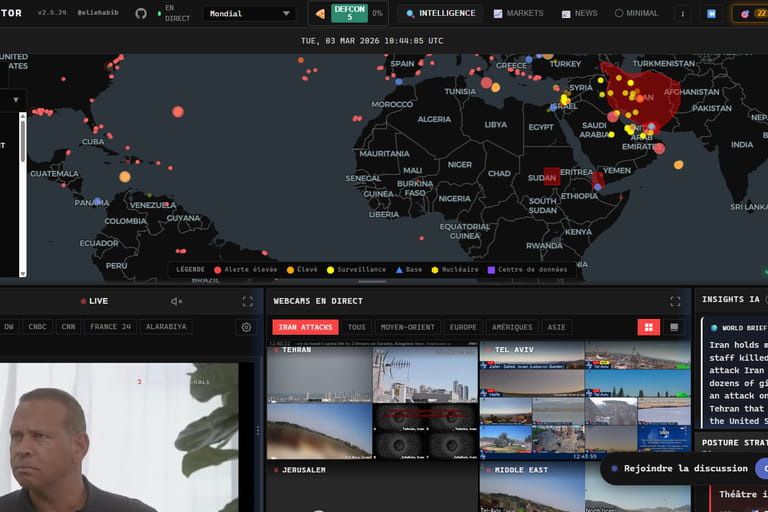Expand the live news panel fullscreen
The image size is (768, 512).
tap(247, 301)
